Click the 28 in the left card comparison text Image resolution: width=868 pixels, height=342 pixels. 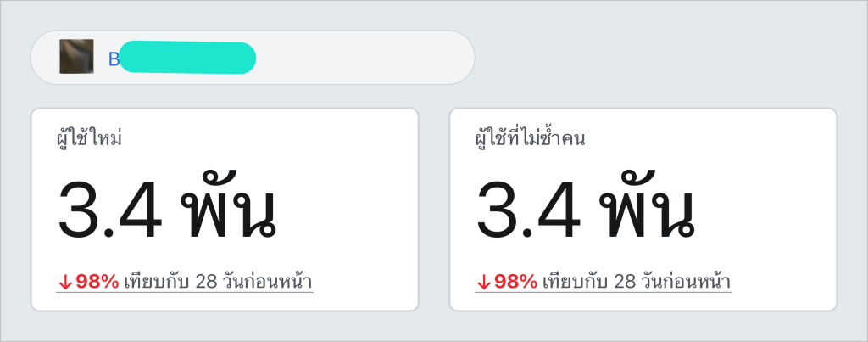pyautogui.click(x=206, y=282)
